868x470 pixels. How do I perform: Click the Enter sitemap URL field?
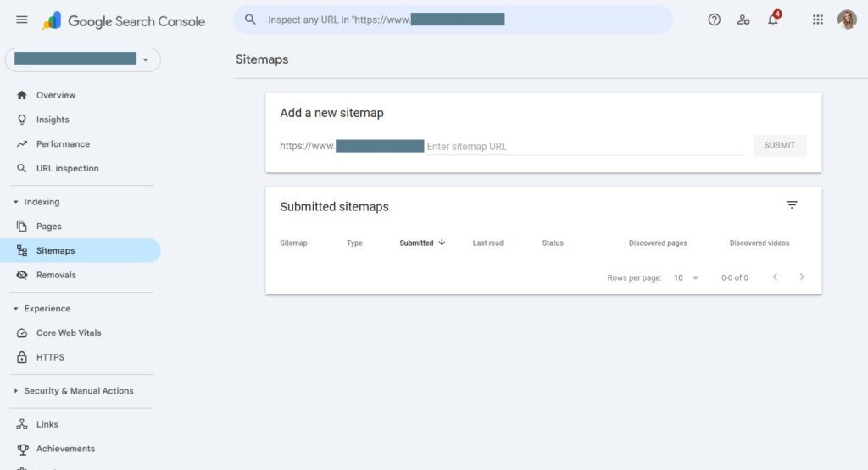point(585,146)
